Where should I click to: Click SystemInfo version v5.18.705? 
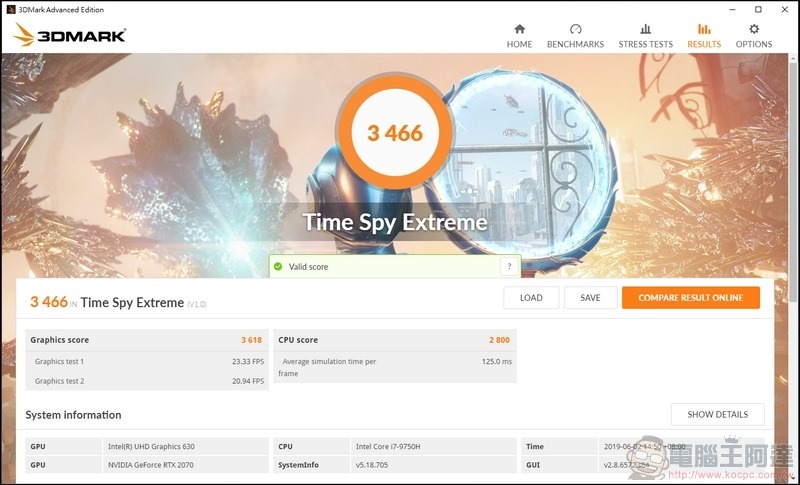click(371, 465)
